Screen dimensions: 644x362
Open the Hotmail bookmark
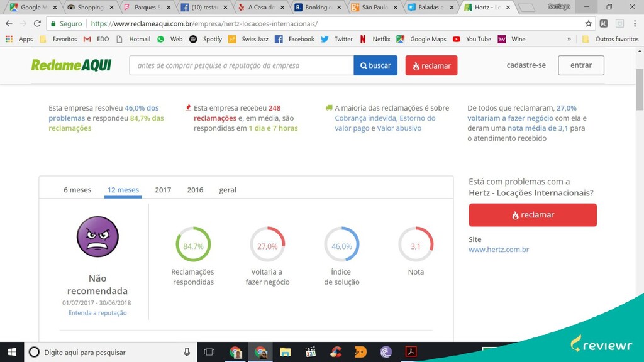[x=133, y=39]
